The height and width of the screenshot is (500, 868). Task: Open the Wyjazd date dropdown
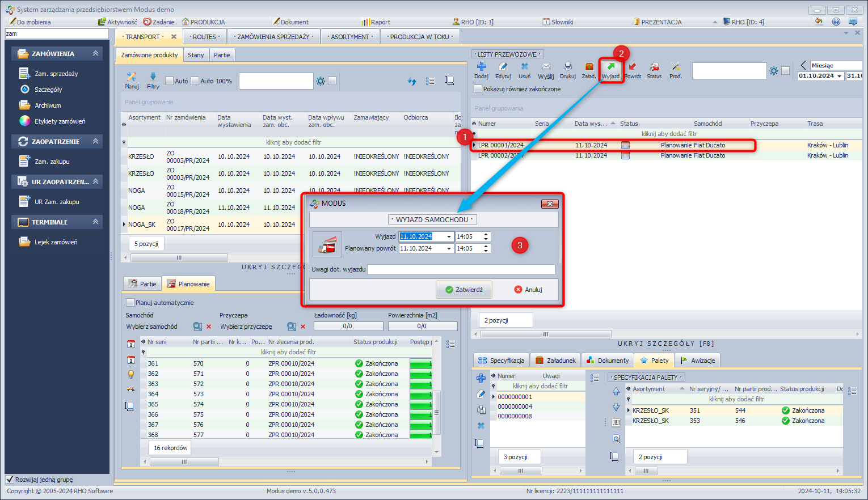pos(449,237)
